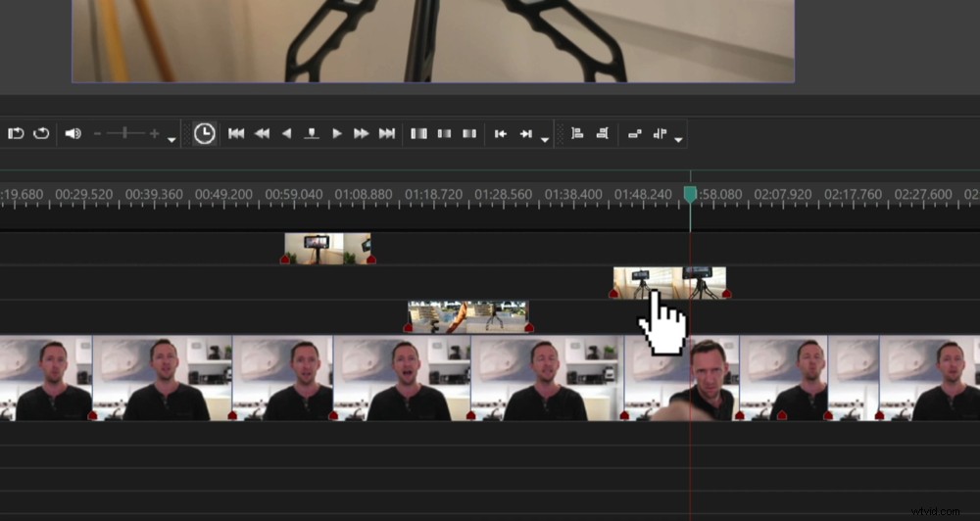Click the ruler at 00:49.200
Viewport: 980px width, 521px height.
pyautogui.click(x=223, y=194)
